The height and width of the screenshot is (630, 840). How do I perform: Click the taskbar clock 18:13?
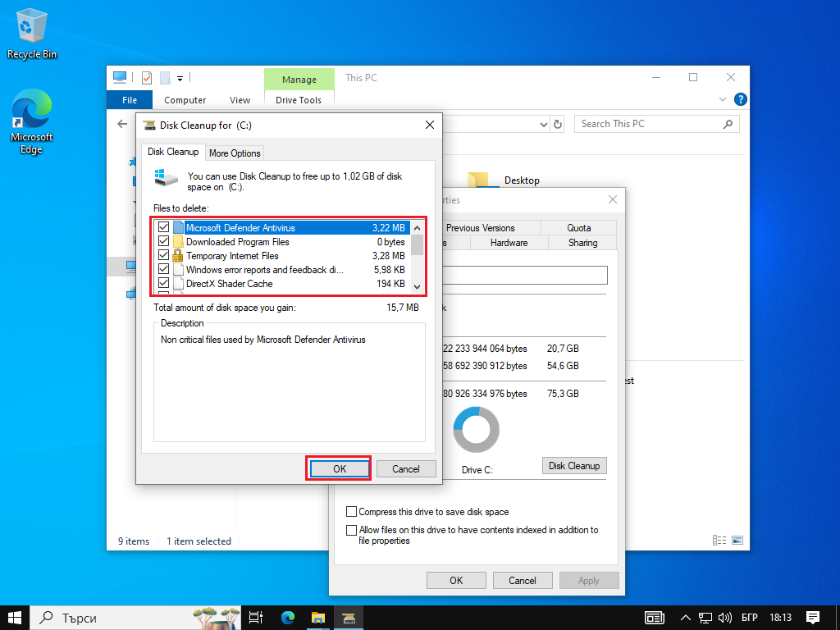click(x=780, y=618)
